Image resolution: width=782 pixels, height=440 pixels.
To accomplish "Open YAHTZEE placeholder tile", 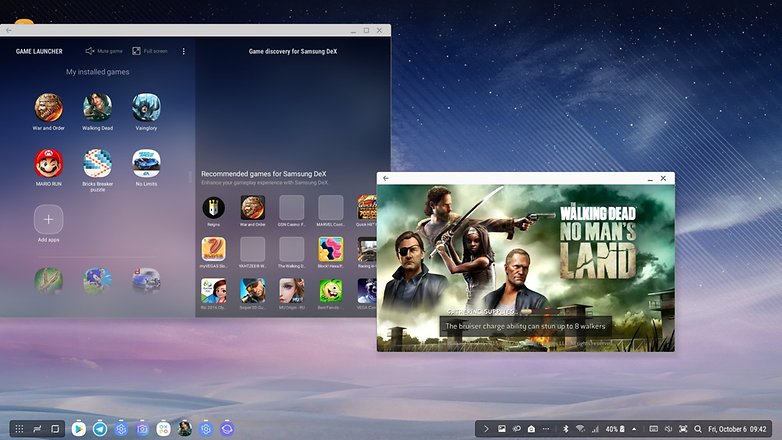I will coord(253,249).
